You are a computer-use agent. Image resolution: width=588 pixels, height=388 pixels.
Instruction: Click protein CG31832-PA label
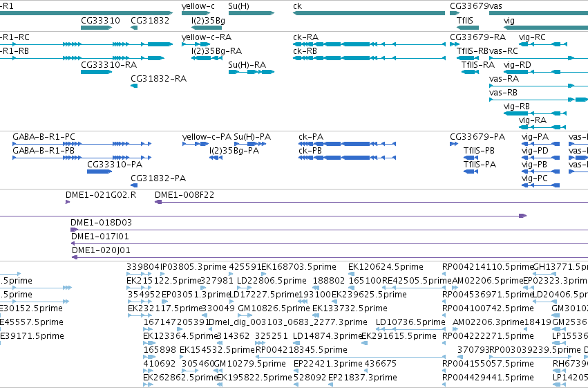tap(158, 178)
